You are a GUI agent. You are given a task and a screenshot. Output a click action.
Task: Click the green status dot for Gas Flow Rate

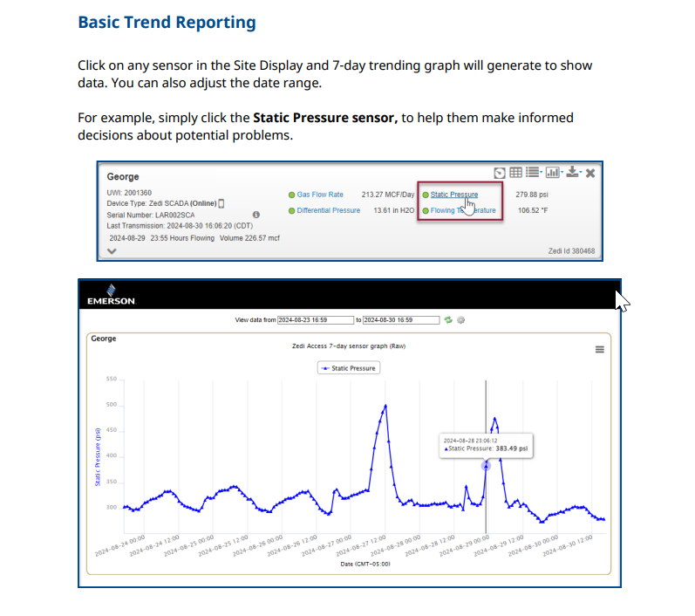click(291, 195)
